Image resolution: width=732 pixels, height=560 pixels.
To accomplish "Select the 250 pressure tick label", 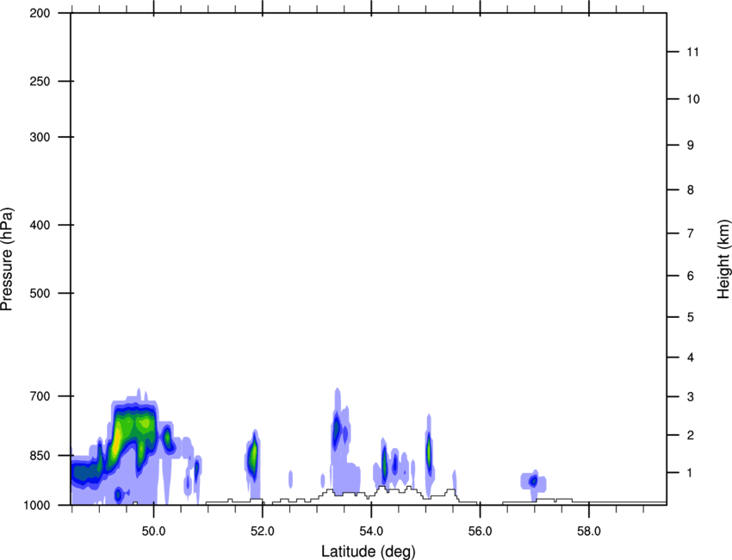I will point(40,81).
